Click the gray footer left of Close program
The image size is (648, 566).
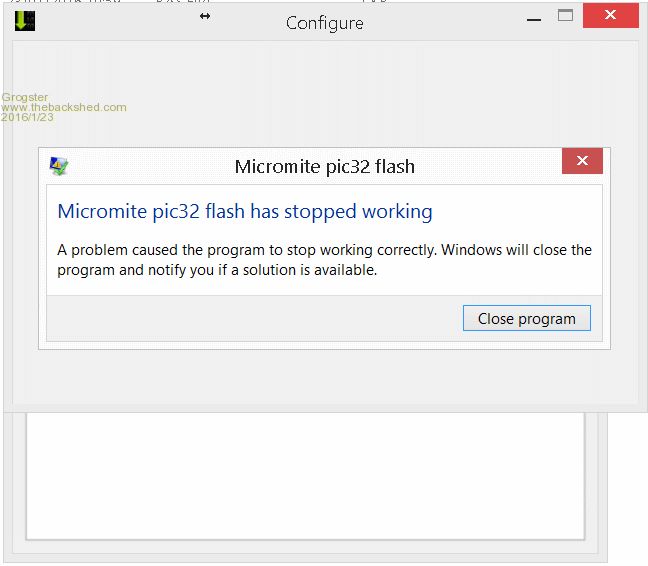[250, 319]
